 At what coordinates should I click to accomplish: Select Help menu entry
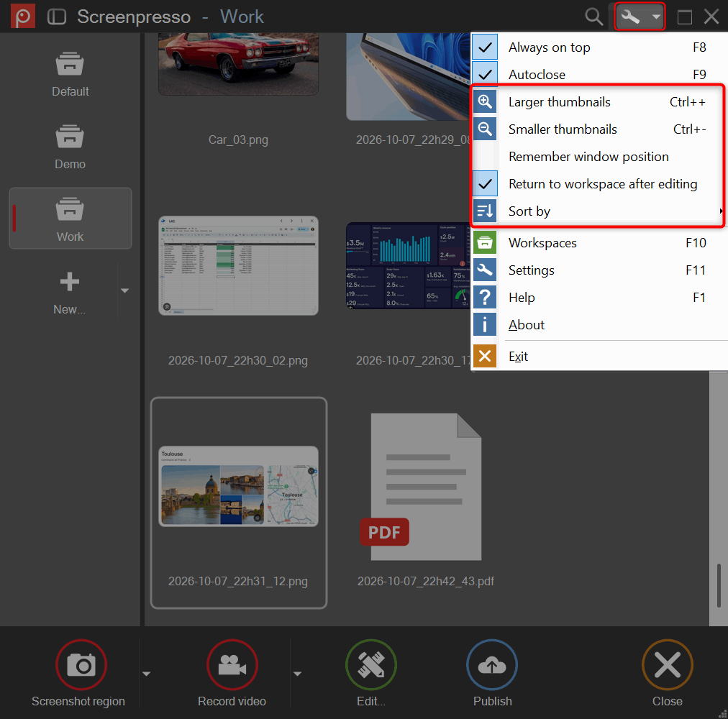click(x=599, y=298)
